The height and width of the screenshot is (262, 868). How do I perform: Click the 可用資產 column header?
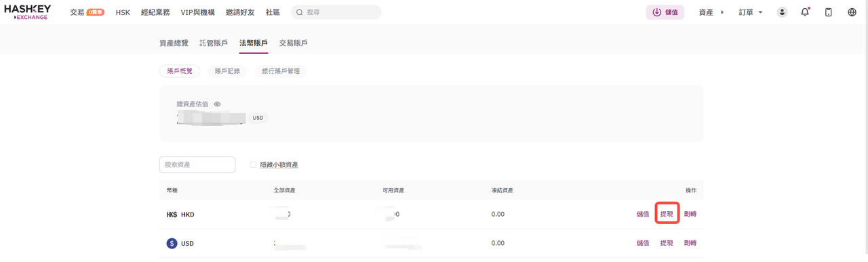[393, 190]
